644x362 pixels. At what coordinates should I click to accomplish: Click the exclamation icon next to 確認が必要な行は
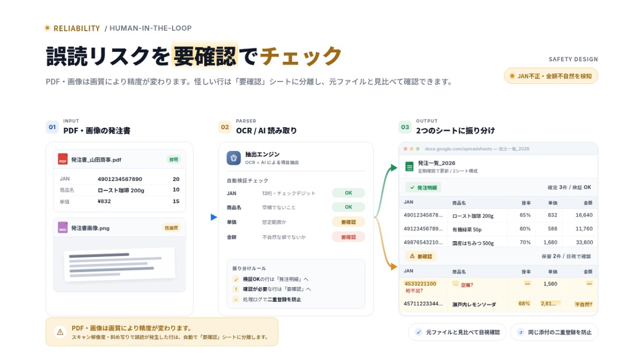pyautogui.click(x=236, y=289)
